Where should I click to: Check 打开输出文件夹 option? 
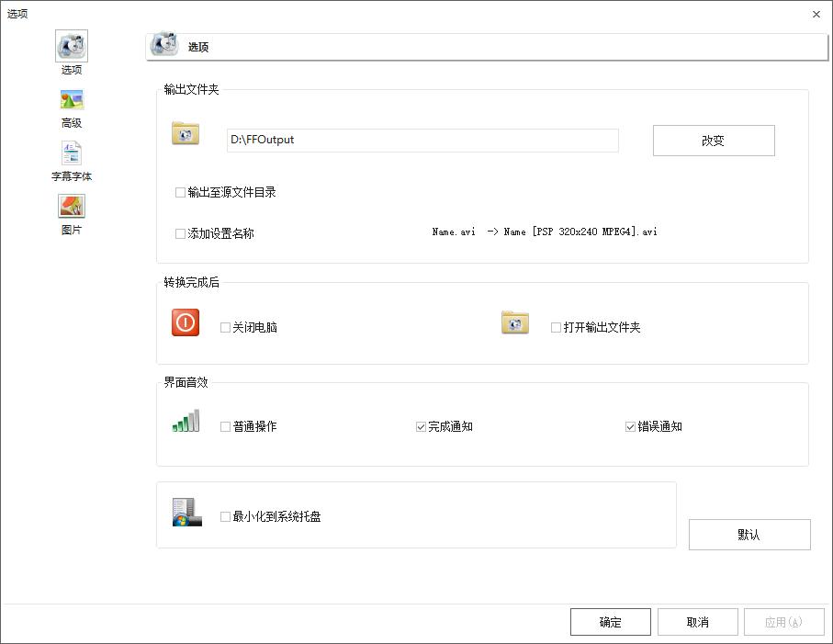(556, 327)
